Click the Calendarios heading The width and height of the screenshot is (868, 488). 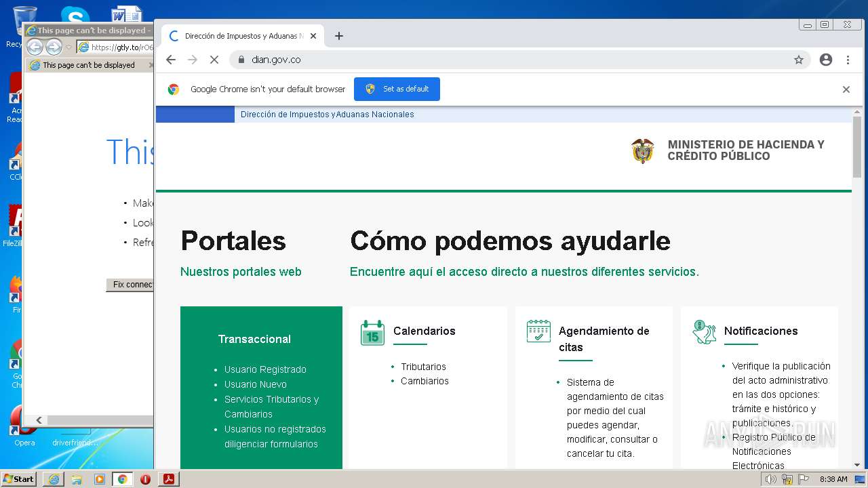click(425, 331)
